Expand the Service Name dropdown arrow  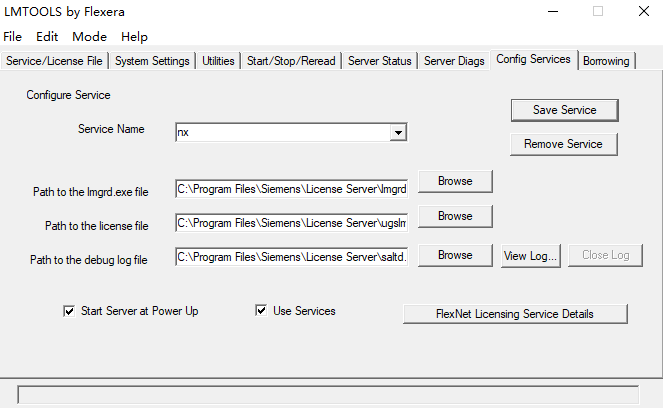[398, 132]
